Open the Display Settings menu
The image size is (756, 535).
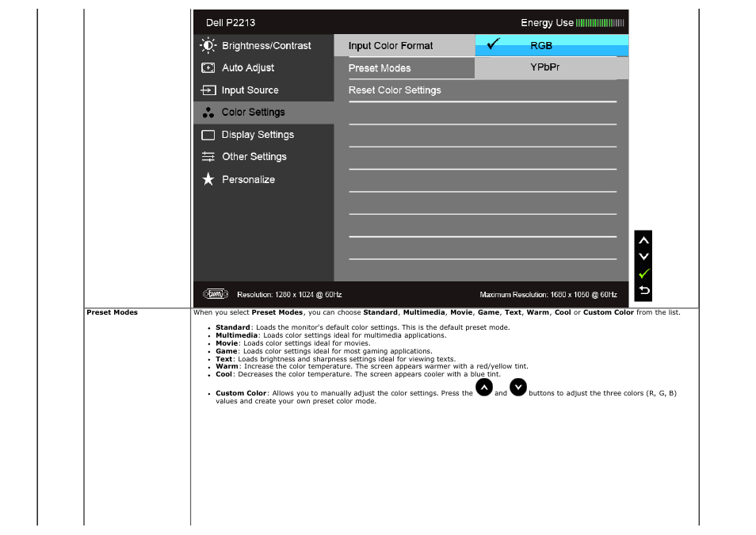pyautogui.click(x=264, y=135)
